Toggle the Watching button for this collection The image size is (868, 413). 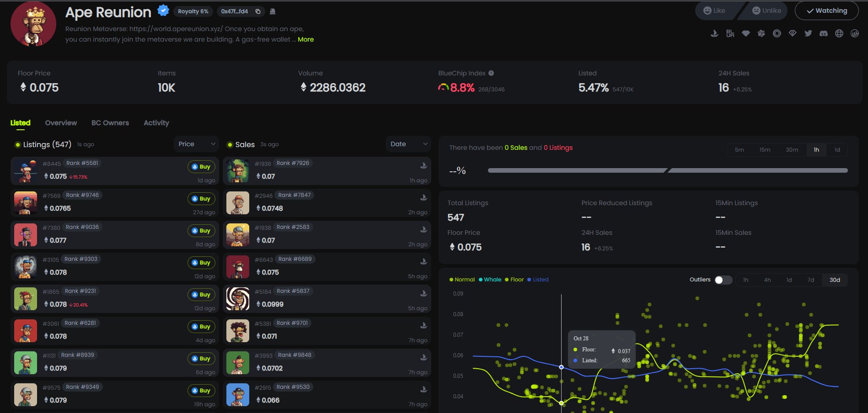(x=827, y=11)
